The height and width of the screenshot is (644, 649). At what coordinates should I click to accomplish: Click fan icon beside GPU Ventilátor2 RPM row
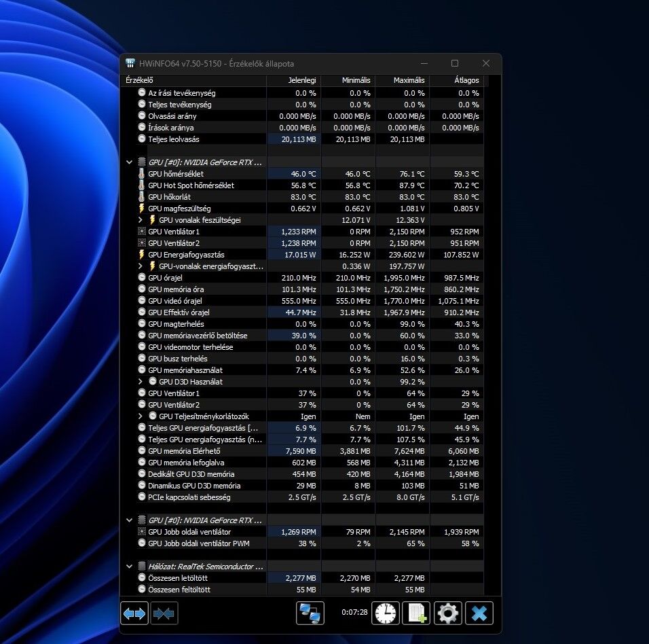(142, 243)
